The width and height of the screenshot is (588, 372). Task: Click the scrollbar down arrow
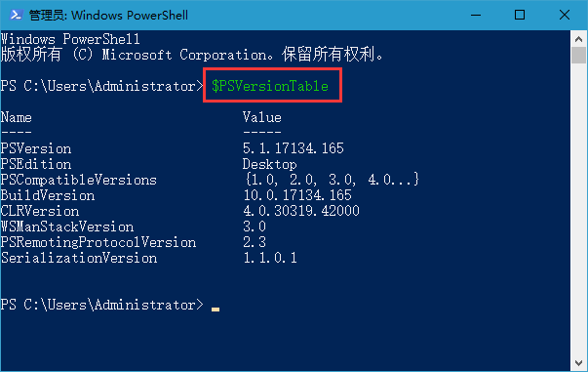point(578,362)
